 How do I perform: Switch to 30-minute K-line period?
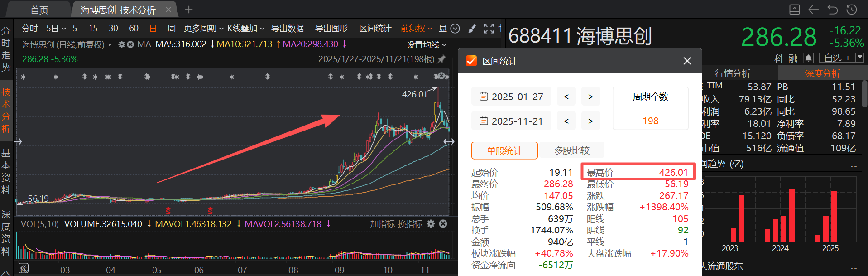tap(113, 29)
